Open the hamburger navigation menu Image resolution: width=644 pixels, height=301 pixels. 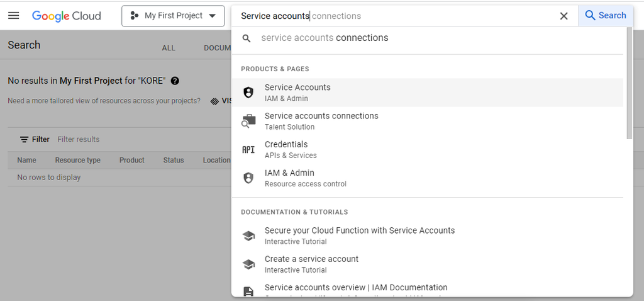(14, 16)
